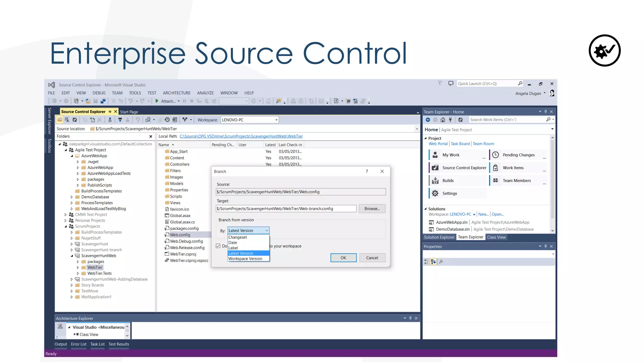Select the WebTier folder in tree
The width and height of the screenshot is (644, 362).
click(95, 267)
